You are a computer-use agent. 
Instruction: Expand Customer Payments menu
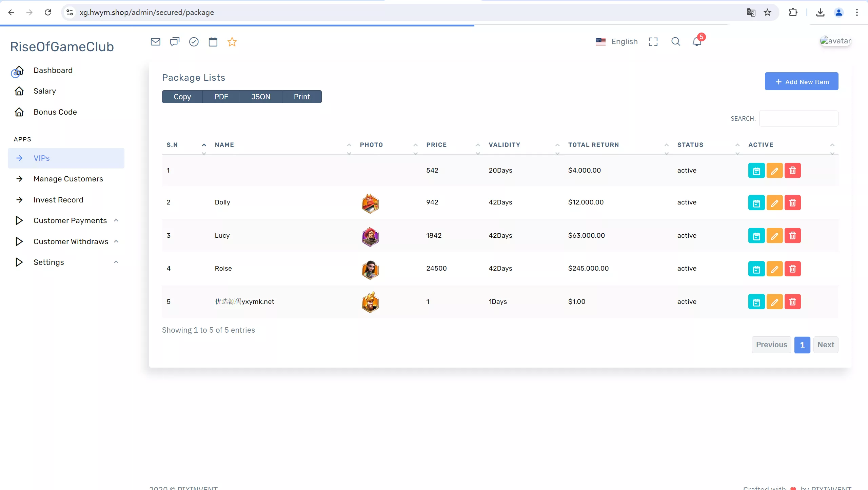[70, 220]
